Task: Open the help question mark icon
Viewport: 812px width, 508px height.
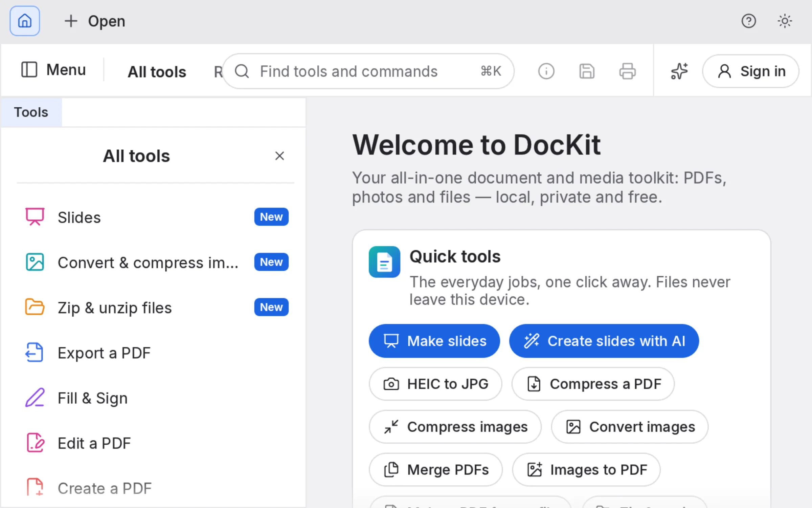Action: [748, 21]
